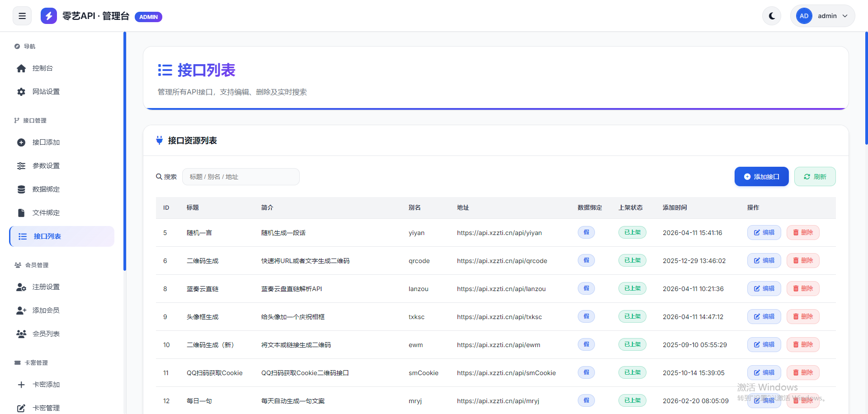Click the hamburger menu icon
The image size is (868, 414).
22,16
